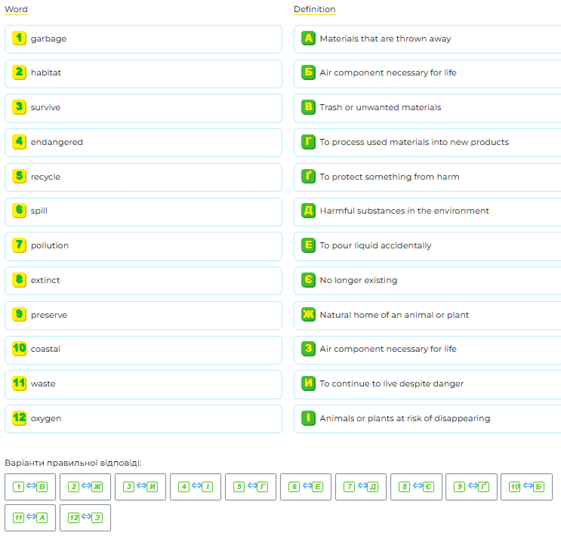Click the word 'waste'
This screenshot has height=542, width=561.
coord(43,384)
